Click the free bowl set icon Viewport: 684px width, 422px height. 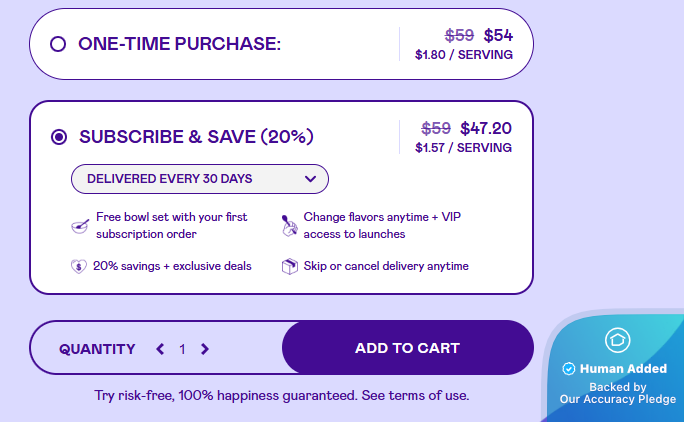point(80,226)
